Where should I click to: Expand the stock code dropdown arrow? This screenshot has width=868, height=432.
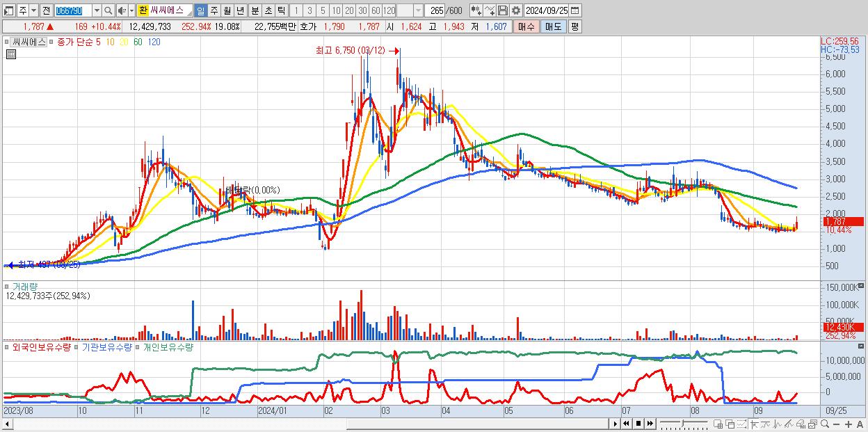pos(97,10)
